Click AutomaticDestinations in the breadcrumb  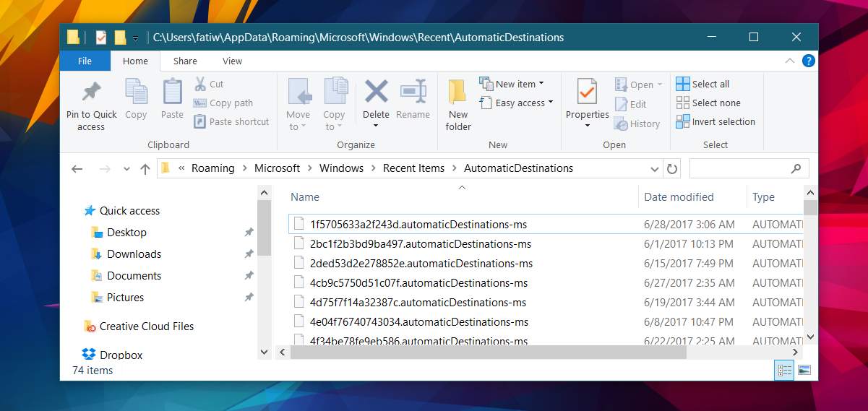tap(518, 168)
